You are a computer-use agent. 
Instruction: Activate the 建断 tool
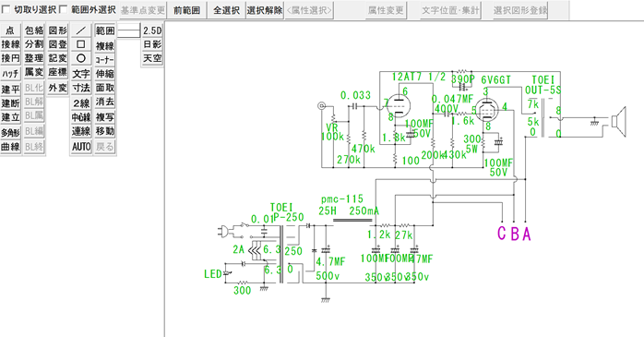[x=11, y=103]
